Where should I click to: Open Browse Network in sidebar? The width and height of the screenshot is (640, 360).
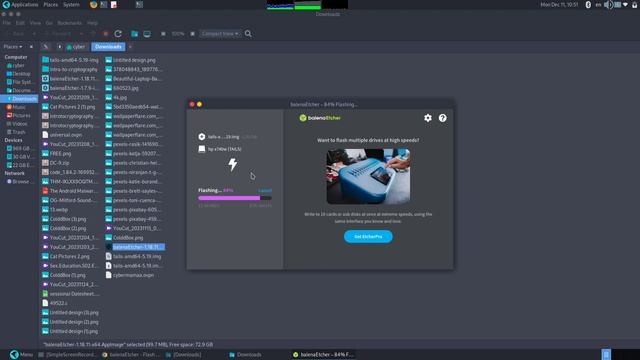18,182
